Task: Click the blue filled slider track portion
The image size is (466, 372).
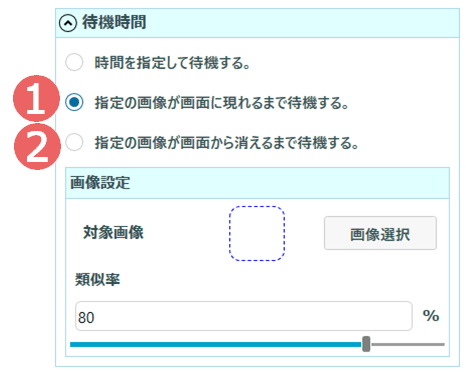Action: pos(216,344)
